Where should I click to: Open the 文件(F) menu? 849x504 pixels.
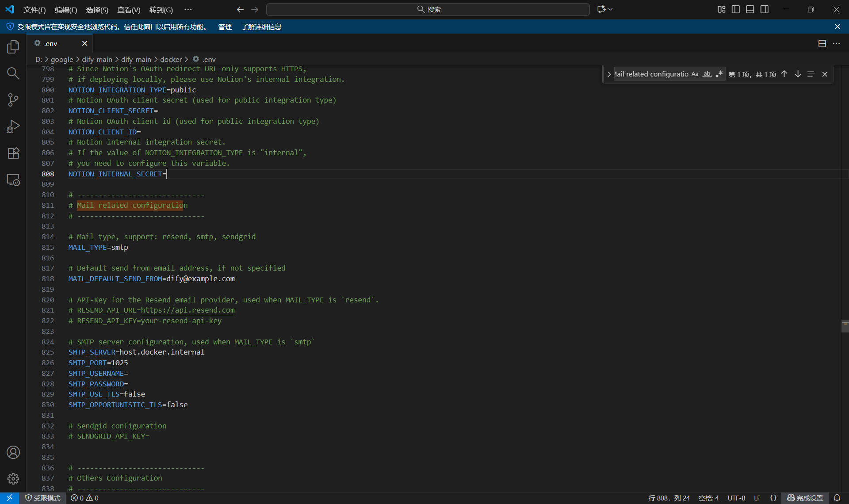[x=34, y=10]
